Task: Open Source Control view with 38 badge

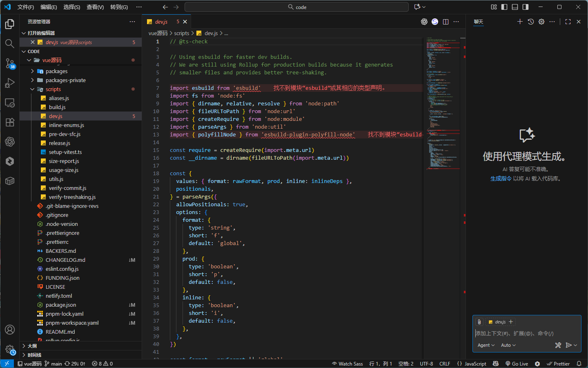Action: [10, 63]
